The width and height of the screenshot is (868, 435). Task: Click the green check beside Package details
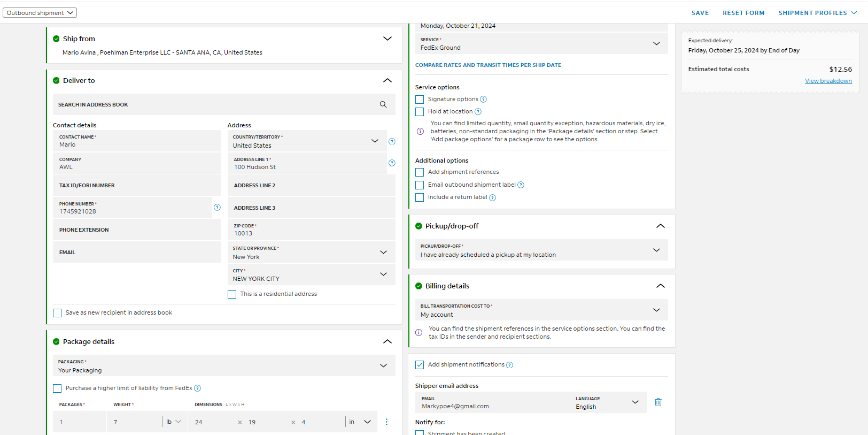[56, 341]
